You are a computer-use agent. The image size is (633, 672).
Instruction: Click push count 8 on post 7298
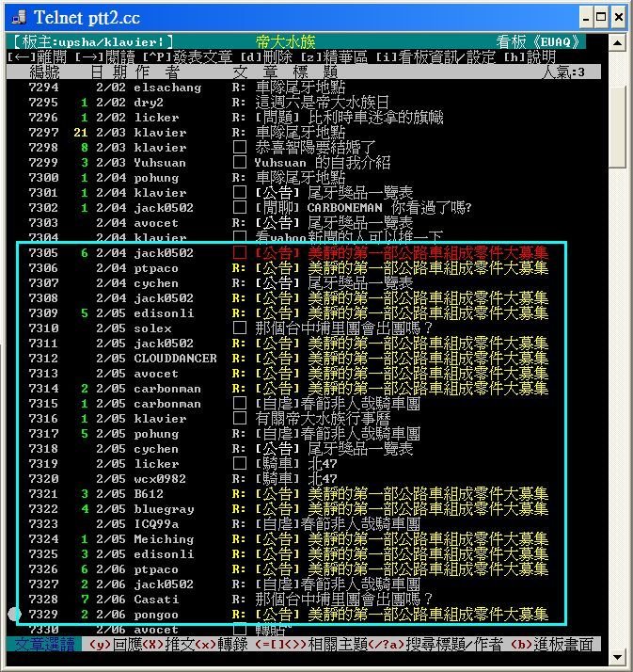pos(85,148)
